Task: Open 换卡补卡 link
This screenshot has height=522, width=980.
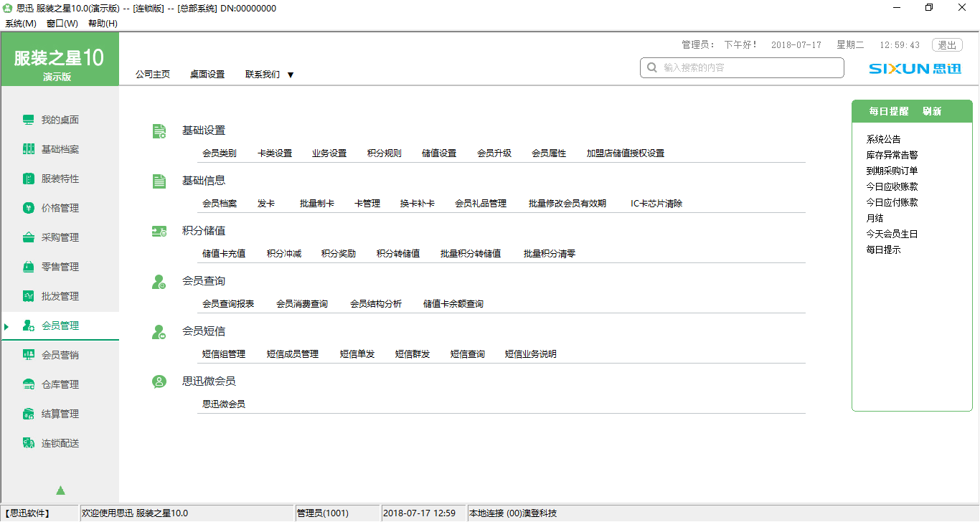Action: (x=418, y=204)
